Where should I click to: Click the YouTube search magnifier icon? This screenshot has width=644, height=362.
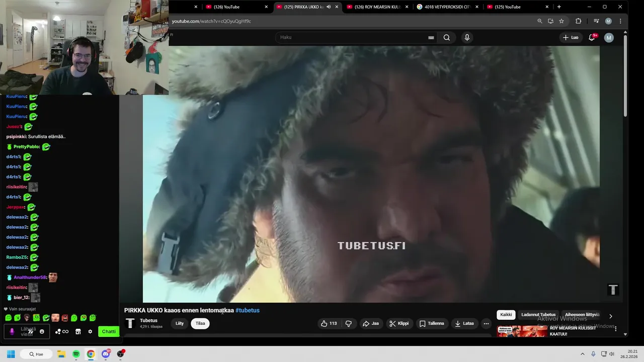[x=446, y=37]
